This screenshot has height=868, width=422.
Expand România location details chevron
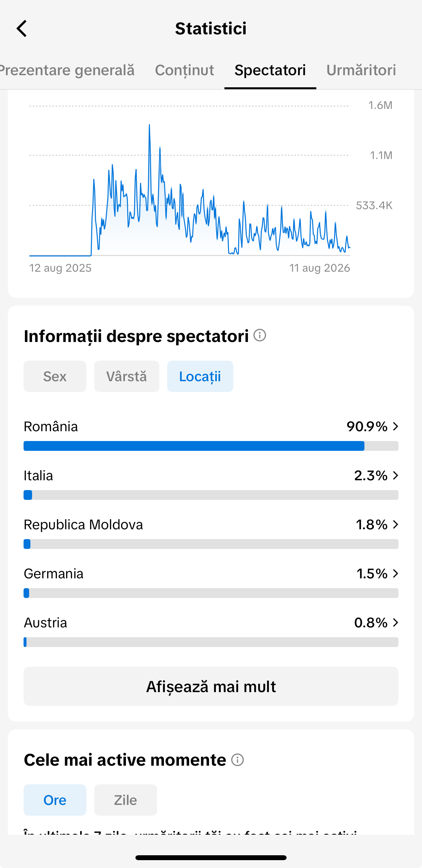coord(396,427)
